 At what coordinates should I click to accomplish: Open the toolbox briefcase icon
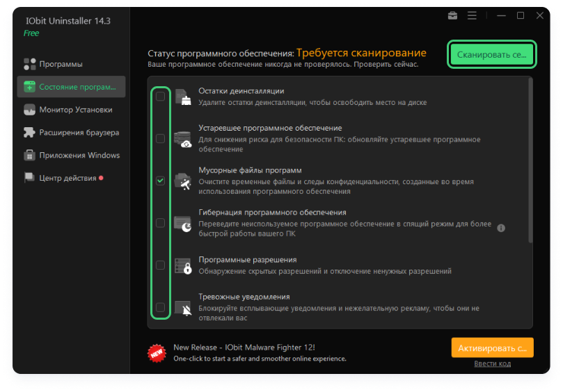452,15
